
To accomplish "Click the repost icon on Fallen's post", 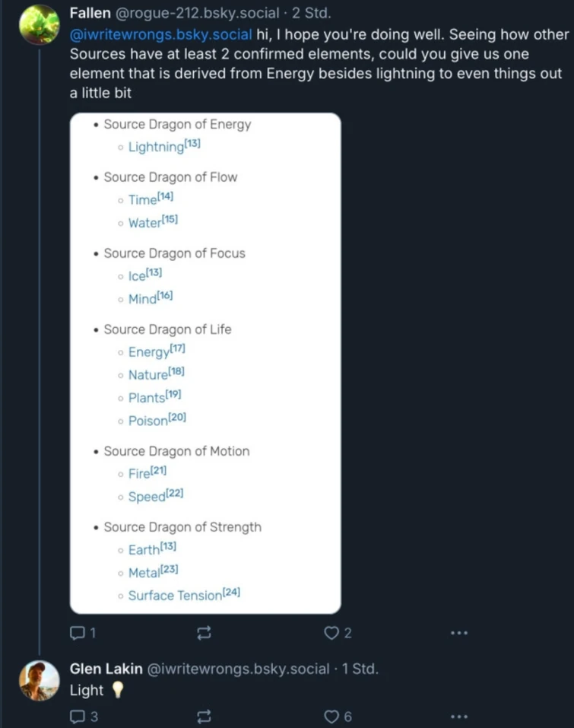I will pyautogui.click(x=205, y=632).
